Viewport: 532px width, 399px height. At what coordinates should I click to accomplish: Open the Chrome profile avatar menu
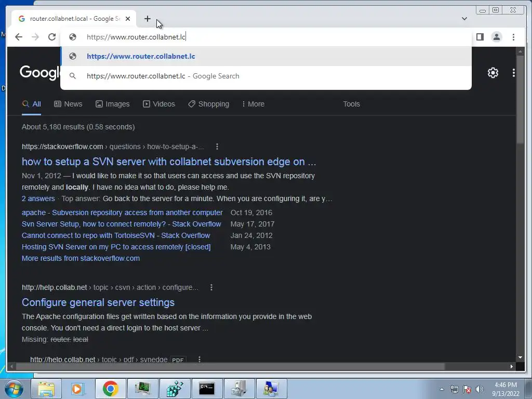(496, 37)
